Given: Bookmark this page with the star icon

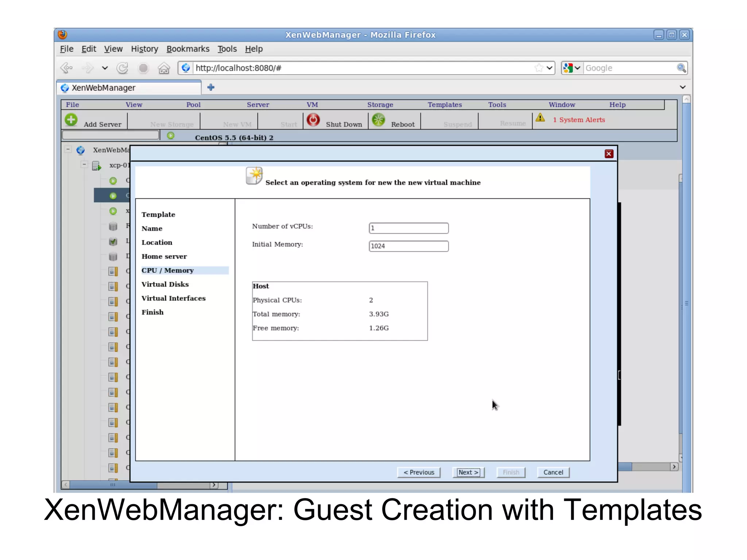Looking at the screenshot, I should point(539,68).
